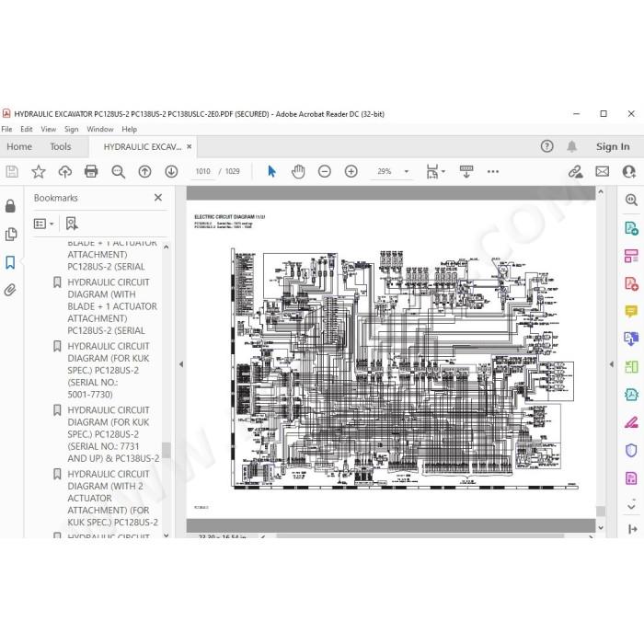
Task: Open notifications with the bell icon
Action: (x=571, y=146)
